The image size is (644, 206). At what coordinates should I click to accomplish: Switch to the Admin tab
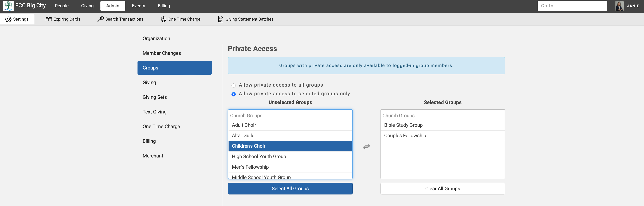click(113, 6)
